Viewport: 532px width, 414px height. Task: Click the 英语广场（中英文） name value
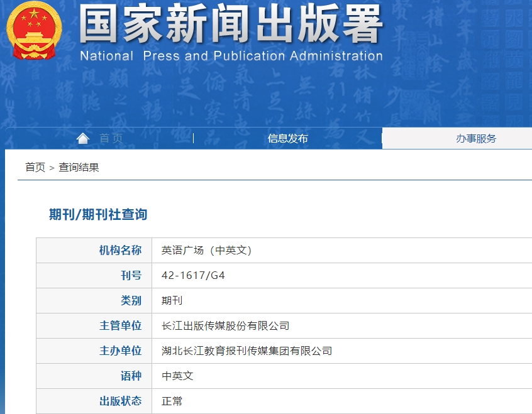pyautogui.click(x=206, y=250)
